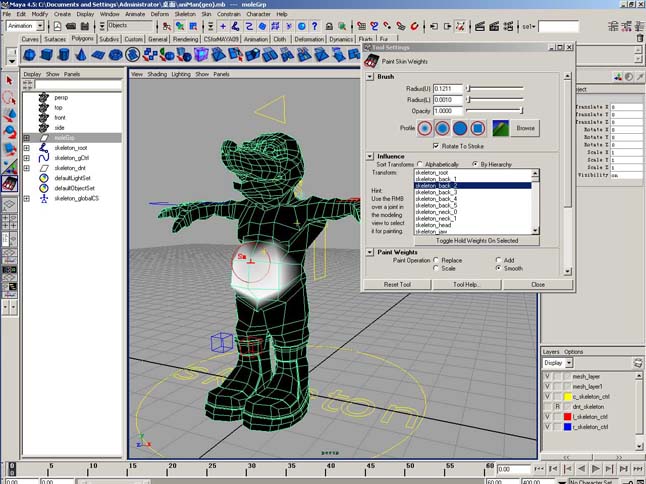Collapse the Brush section
This screenshot has width=646, height=484.
pyautogui.click(x=370, y=76)
